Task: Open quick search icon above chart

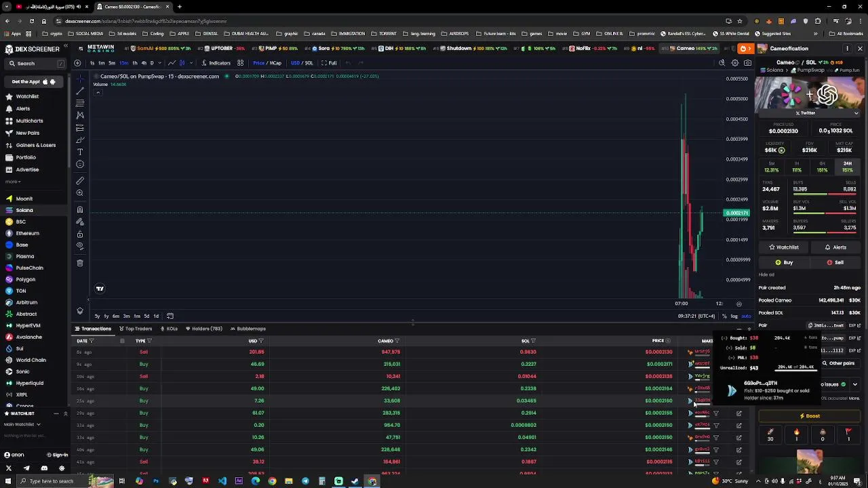Action: [722, 63]
